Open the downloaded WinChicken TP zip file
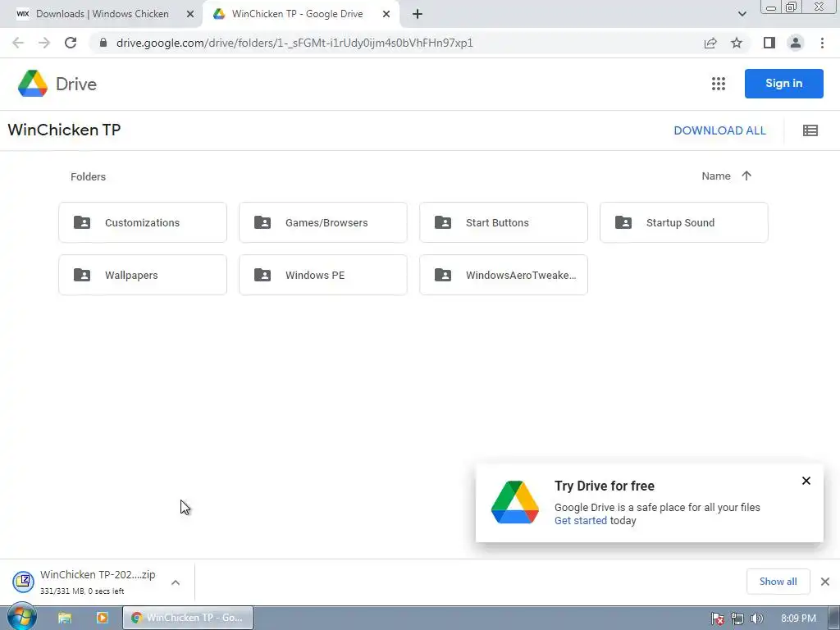Image resolution: width=840 pixels, height=630 pixels. coord(85,582)
